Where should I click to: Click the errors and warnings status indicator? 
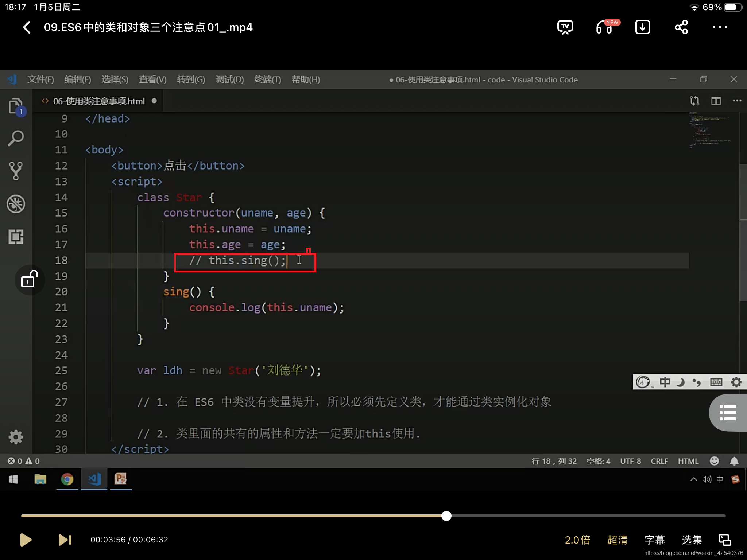[x=24, y=461]
